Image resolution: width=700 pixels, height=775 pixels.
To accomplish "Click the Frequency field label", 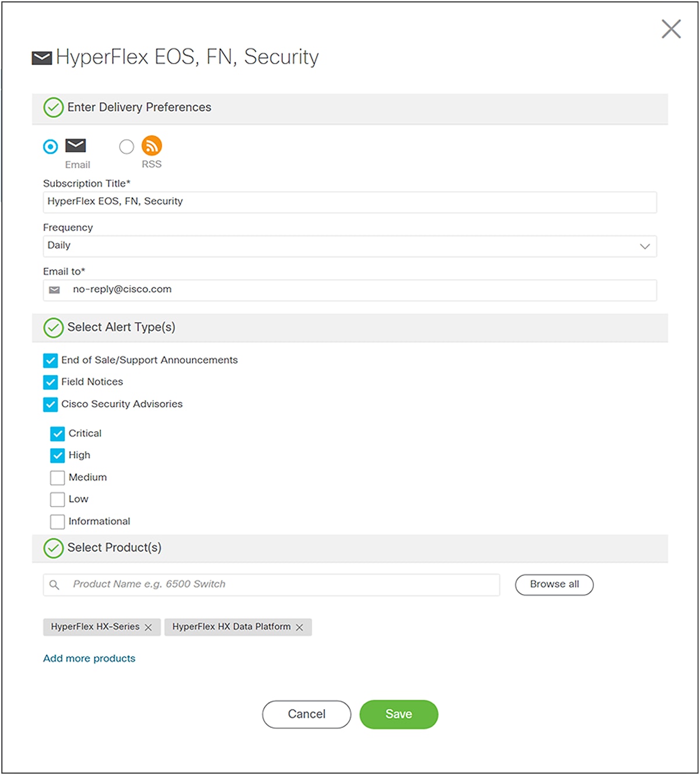I will tap(68, 228).
